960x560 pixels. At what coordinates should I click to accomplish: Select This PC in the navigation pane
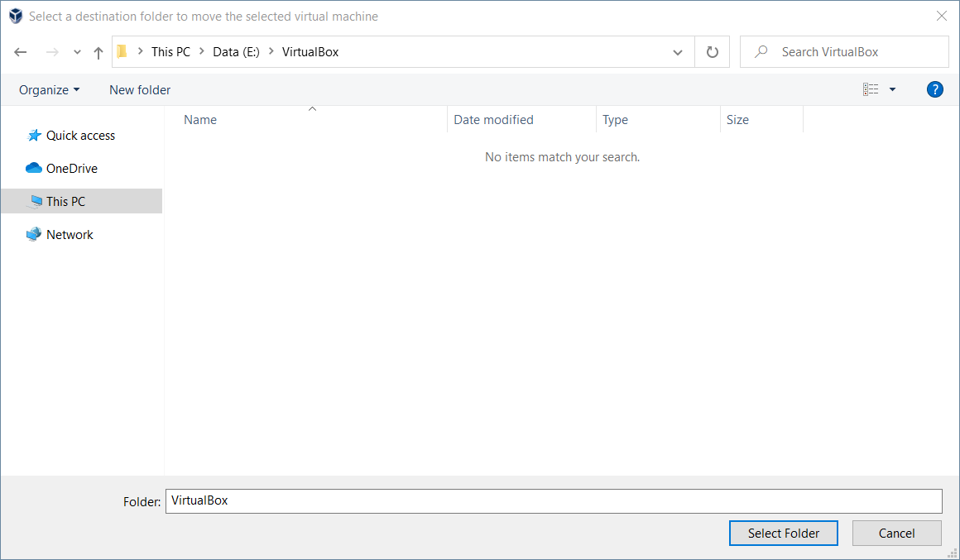pyautogui.click(x=65, y=202)
